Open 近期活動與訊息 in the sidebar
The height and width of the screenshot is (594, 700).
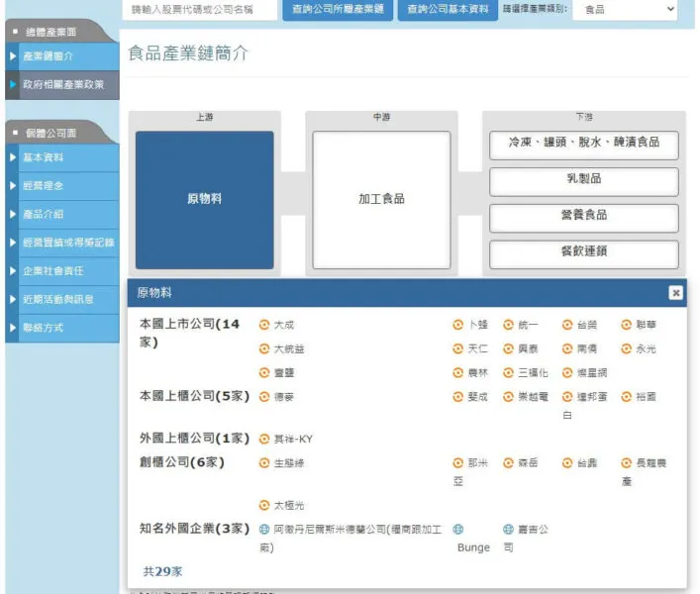[x=62, y=299]
